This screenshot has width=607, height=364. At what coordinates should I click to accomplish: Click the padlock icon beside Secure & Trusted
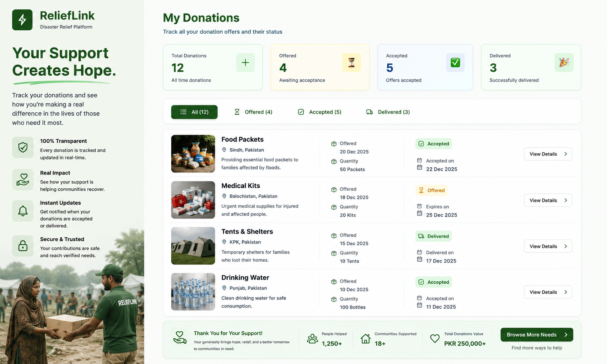tap(23, 246)
